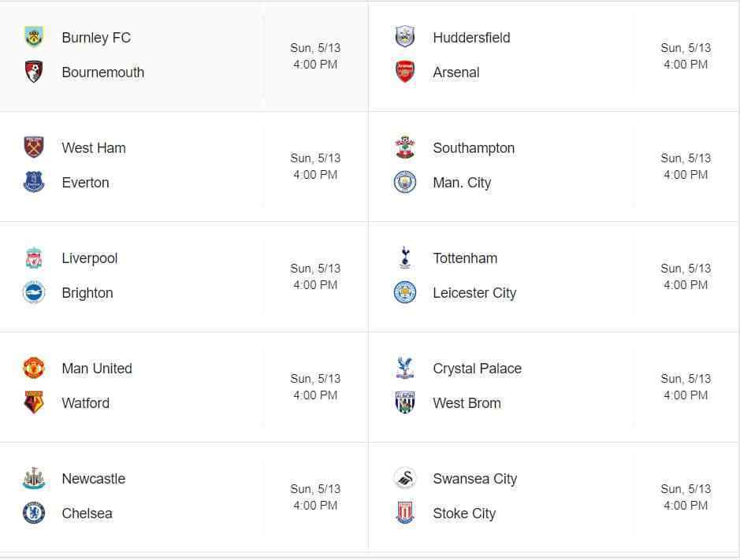740x560 pixels.
Task: Open Burnley vs Bournemouth match date
Action: tap(315, 47)
